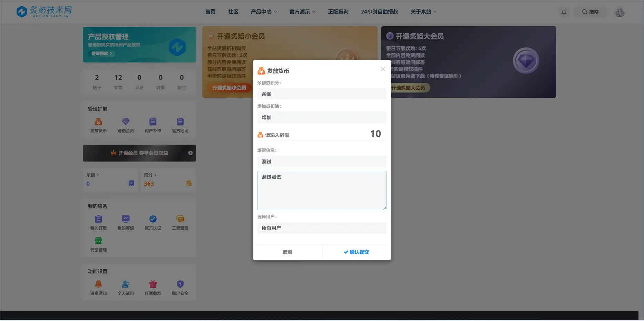
Task: Click the 确认提交 confirm submit button
Action: tap(356, 252)
